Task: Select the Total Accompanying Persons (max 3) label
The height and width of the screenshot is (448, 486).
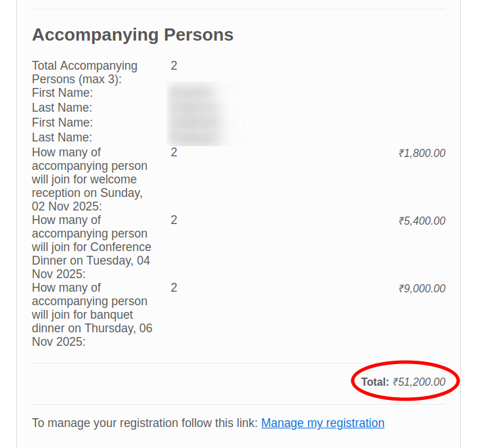Action: 85,72
